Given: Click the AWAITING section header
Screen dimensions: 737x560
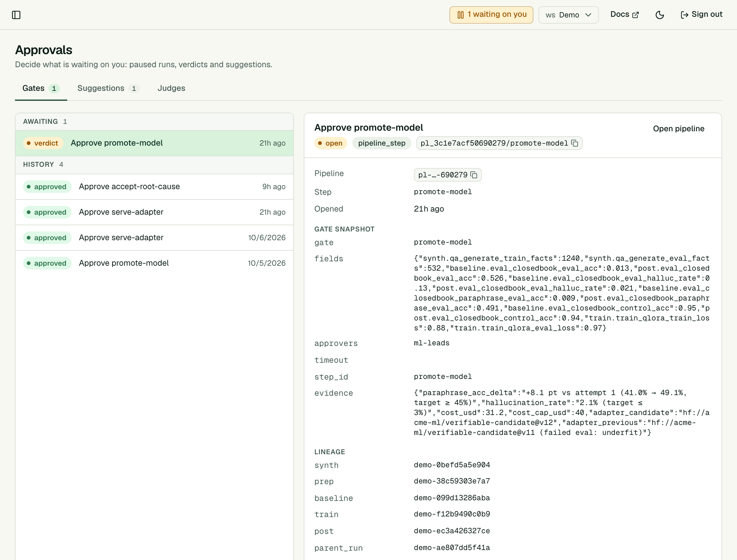Looking at the screenshot, I should coord(154,122).
